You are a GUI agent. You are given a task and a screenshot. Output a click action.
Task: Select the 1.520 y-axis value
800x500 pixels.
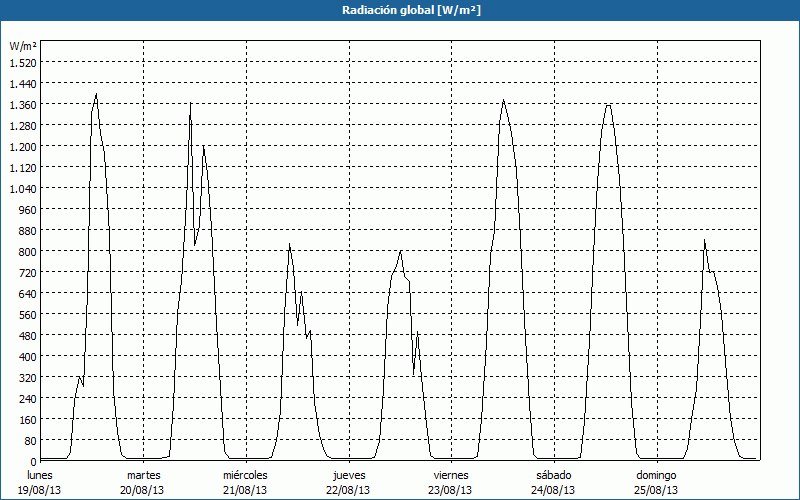pos(23,62)
